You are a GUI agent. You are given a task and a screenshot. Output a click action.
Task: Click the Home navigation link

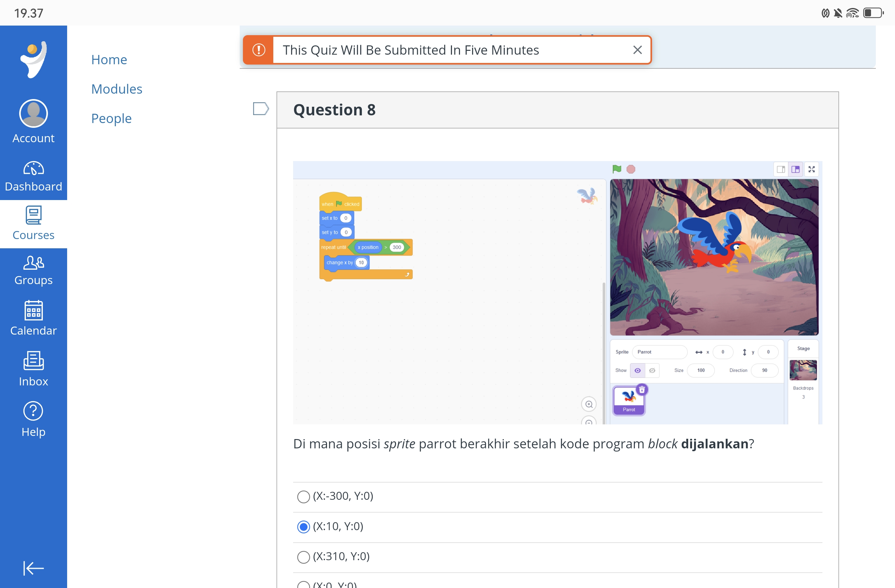pos(110,59)
